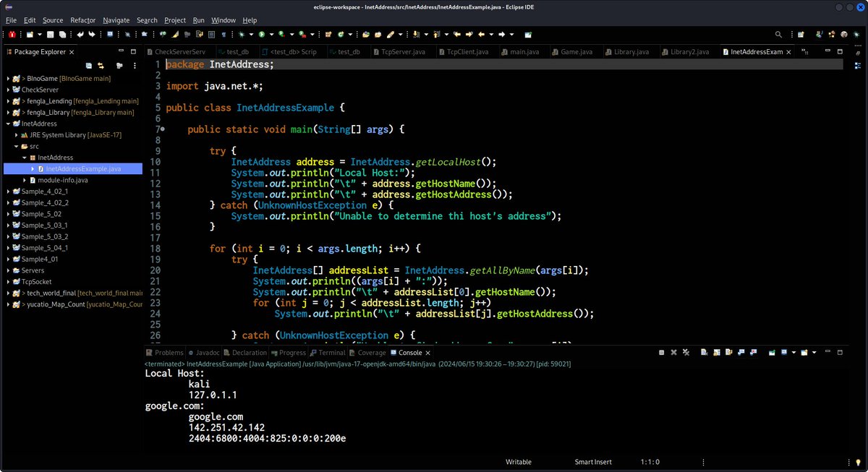Expand the BlnoGame project
The height and width of the screenshot is (472, 868).
(7, 78)
